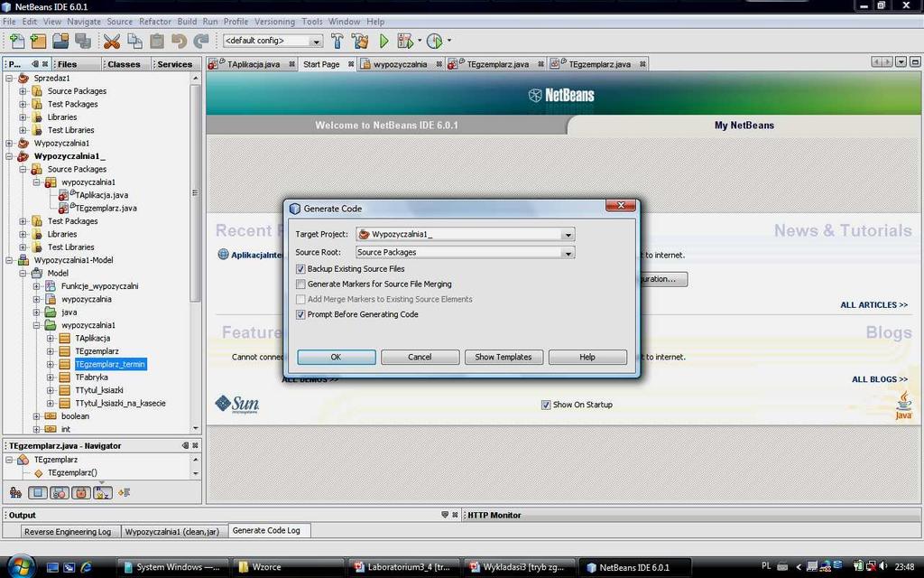Run the main project with green arrow
The height and width of the screenshot is (578, 924).
[x=384, y=41]
